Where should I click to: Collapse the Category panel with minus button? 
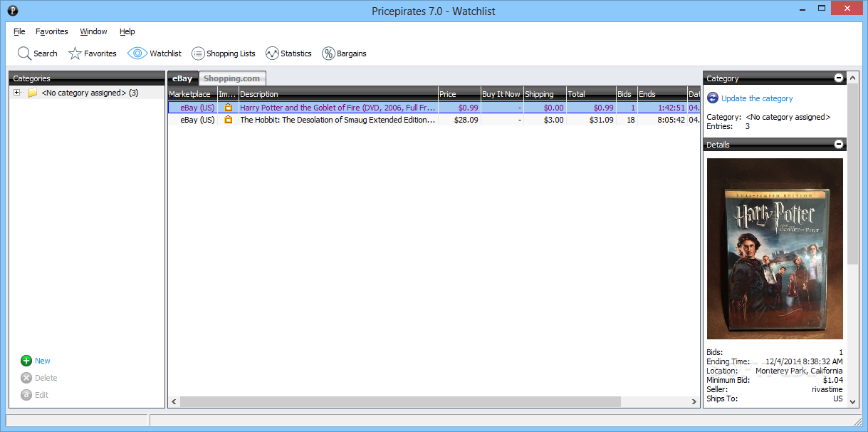[x=839, y=78]
